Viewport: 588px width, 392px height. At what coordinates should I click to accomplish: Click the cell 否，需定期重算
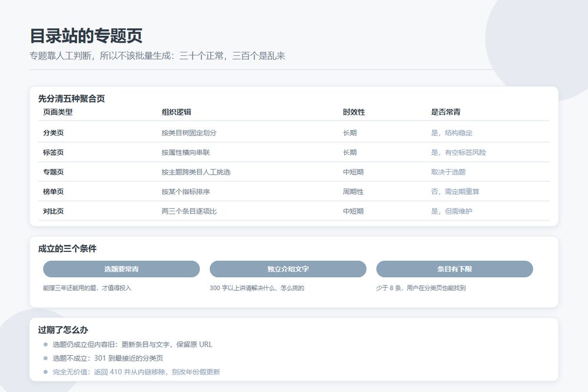pos(455,191)
